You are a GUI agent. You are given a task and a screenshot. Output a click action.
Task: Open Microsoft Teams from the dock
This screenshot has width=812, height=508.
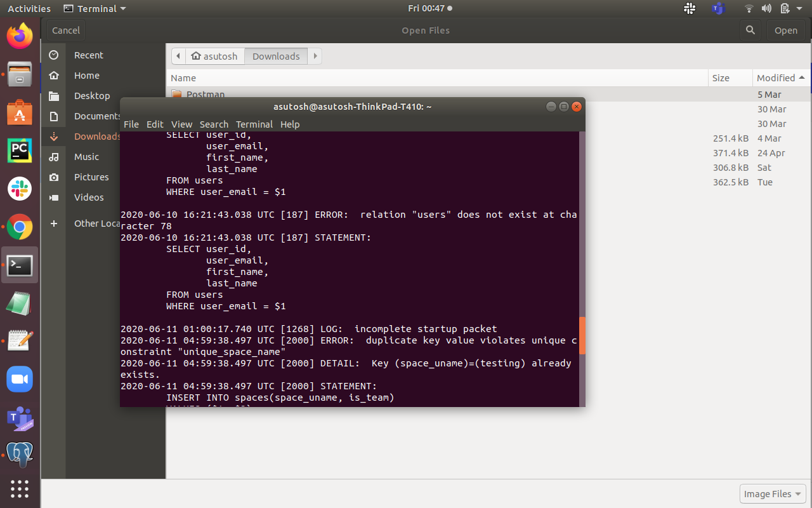(x=20, y=417)
